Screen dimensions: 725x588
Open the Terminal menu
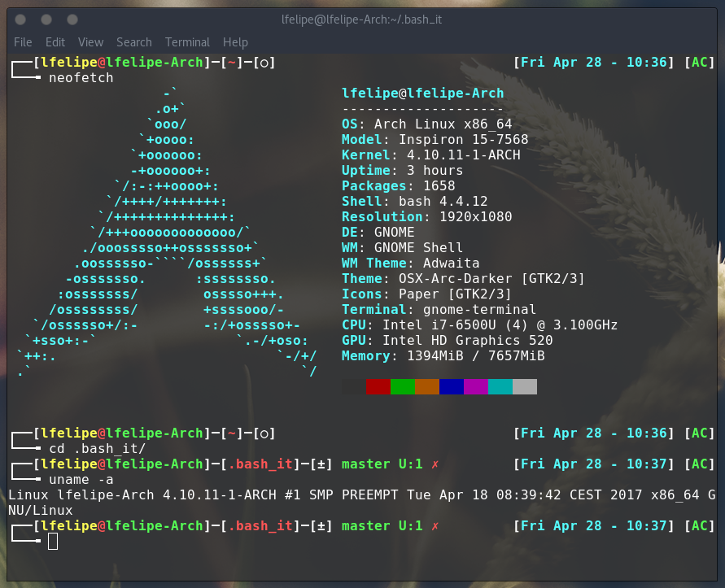(x=187, y=42)
